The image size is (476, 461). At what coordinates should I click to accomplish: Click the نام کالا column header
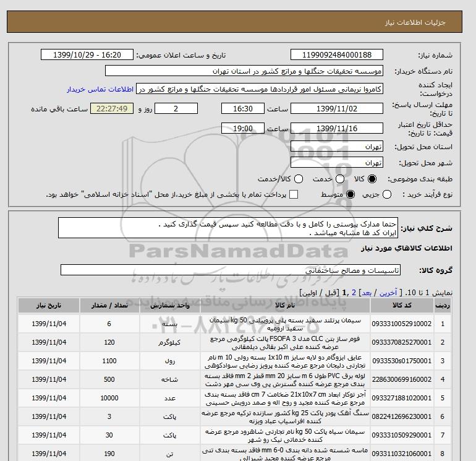(x=285, y=306)
